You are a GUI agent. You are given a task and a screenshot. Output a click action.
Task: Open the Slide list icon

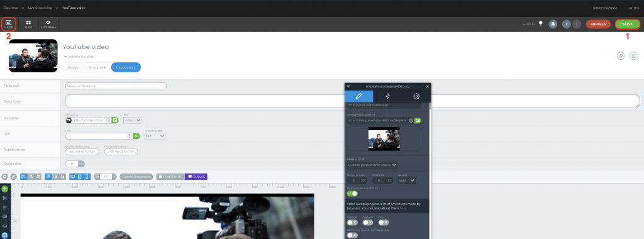pos(28,25)
